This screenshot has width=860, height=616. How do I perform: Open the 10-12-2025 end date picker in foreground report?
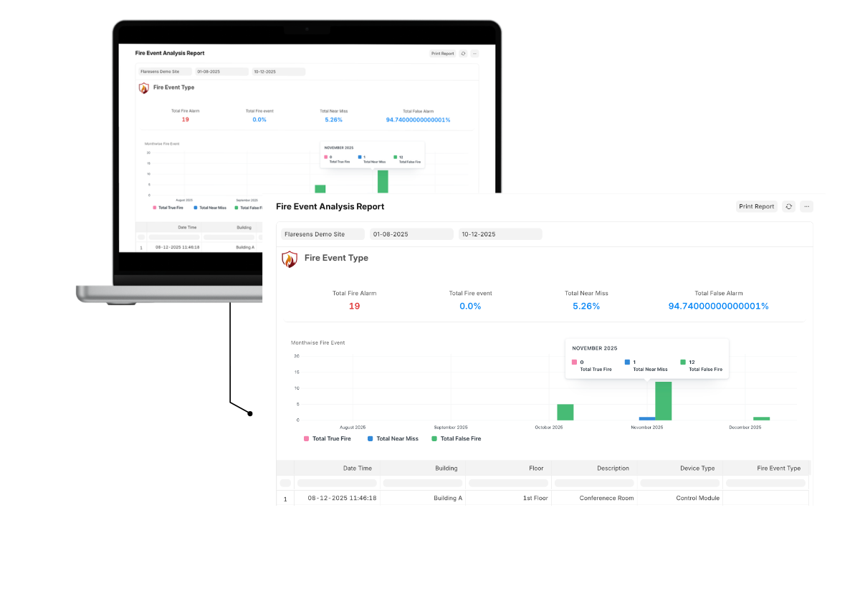pos(500,234)
